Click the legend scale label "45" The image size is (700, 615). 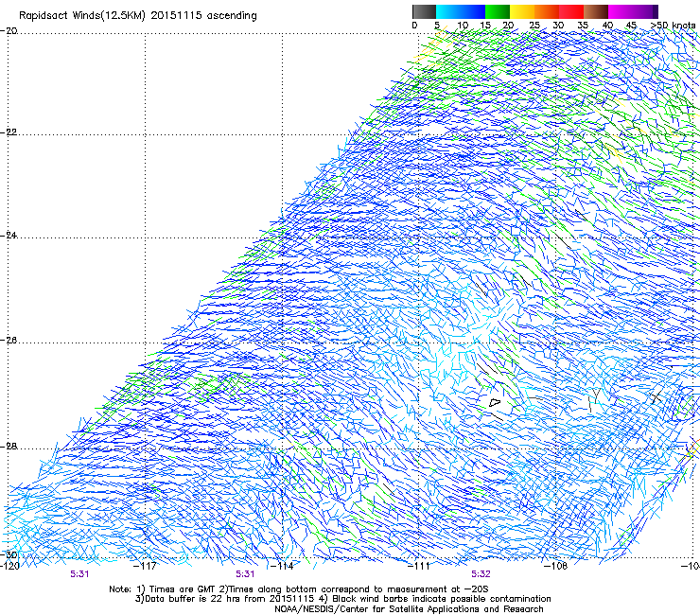pyautogui.click(x=631, y=25)
